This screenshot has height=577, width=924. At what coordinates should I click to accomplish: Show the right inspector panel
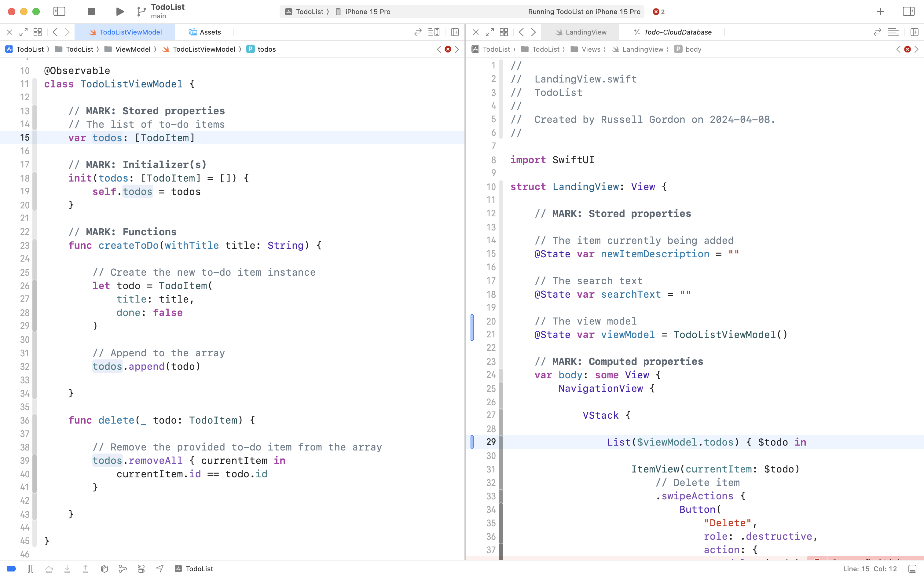[x=908, y=11]
